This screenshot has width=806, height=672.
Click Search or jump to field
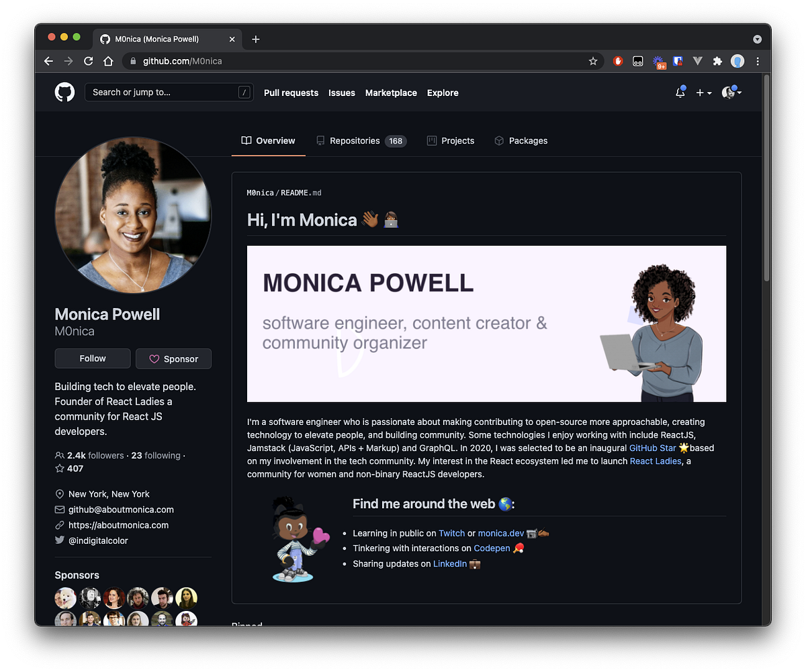(x=169, y=93)
